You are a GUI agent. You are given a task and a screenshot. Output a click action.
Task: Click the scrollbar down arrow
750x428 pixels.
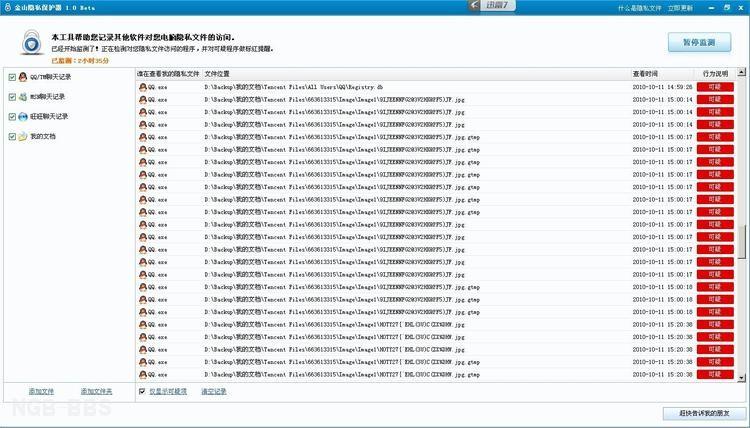click(741, 378)
